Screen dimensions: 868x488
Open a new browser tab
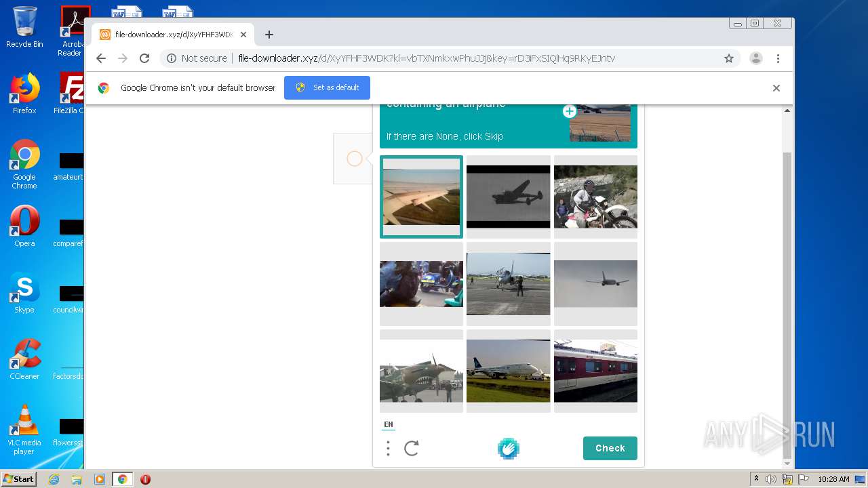tap(269, 35)
